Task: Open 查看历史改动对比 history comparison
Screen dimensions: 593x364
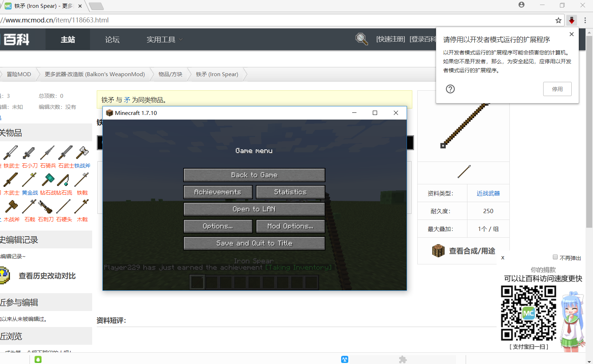Action: coord(47,276)
